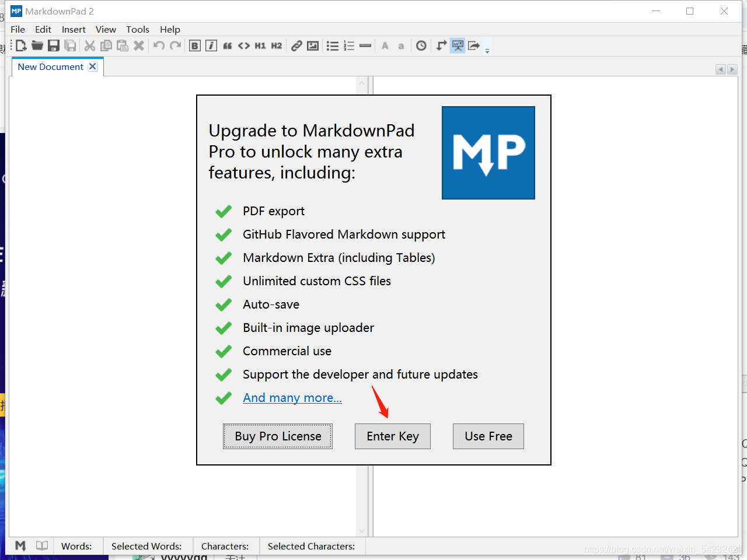Click the 'PDF export' feature text
Image resolution: width=747 pixels, height=560 pixels.
tap(274, 211)
